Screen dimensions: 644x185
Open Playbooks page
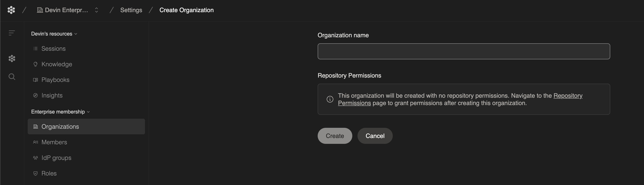tap(86, 80)
